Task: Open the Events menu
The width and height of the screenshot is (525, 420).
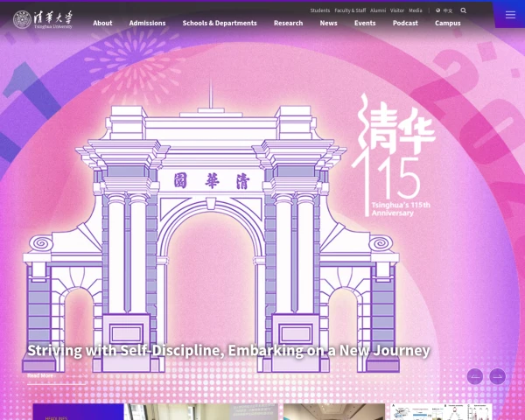Action: tap(365, 23)
